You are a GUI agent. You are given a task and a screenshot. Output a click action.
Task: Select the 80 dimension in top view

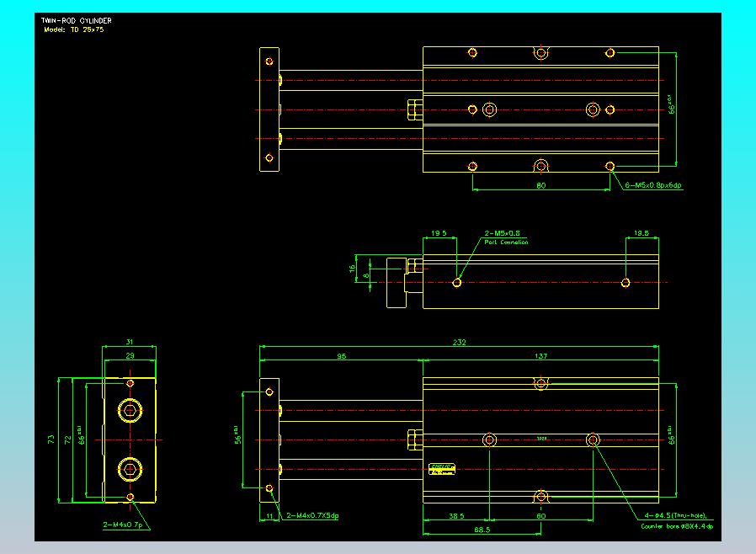pos(540,184)
